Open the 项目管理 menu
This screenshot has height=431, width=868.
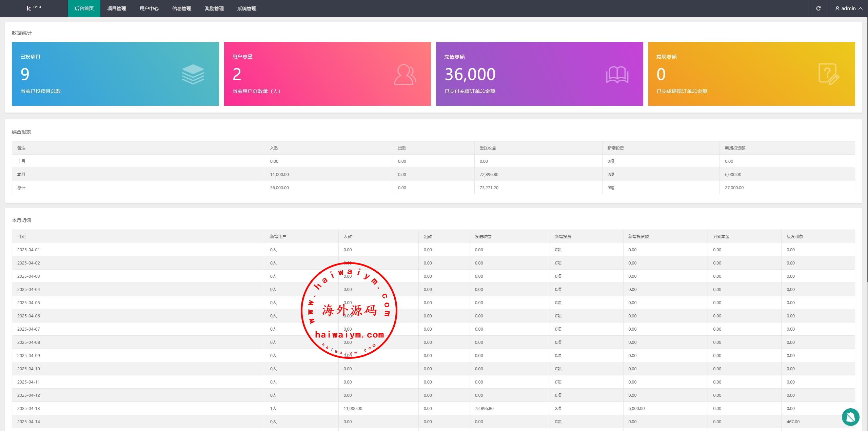click(x=117, y=8)
